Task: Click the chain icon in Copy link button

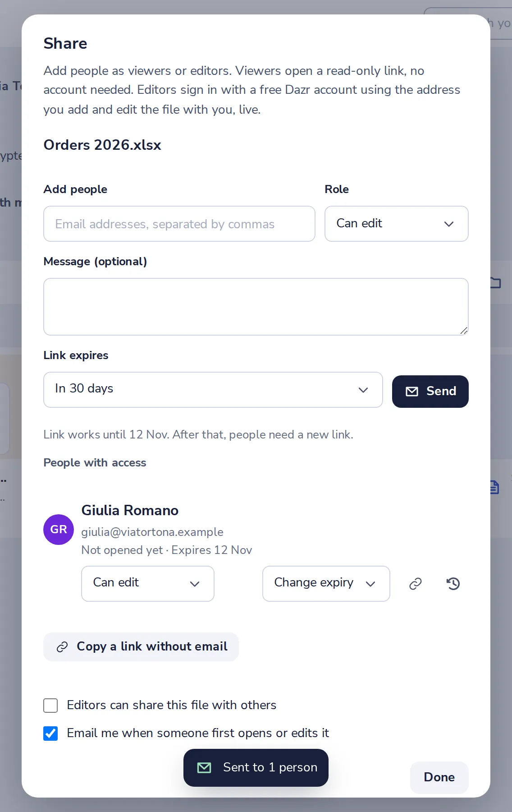Action: coord(62,647)
